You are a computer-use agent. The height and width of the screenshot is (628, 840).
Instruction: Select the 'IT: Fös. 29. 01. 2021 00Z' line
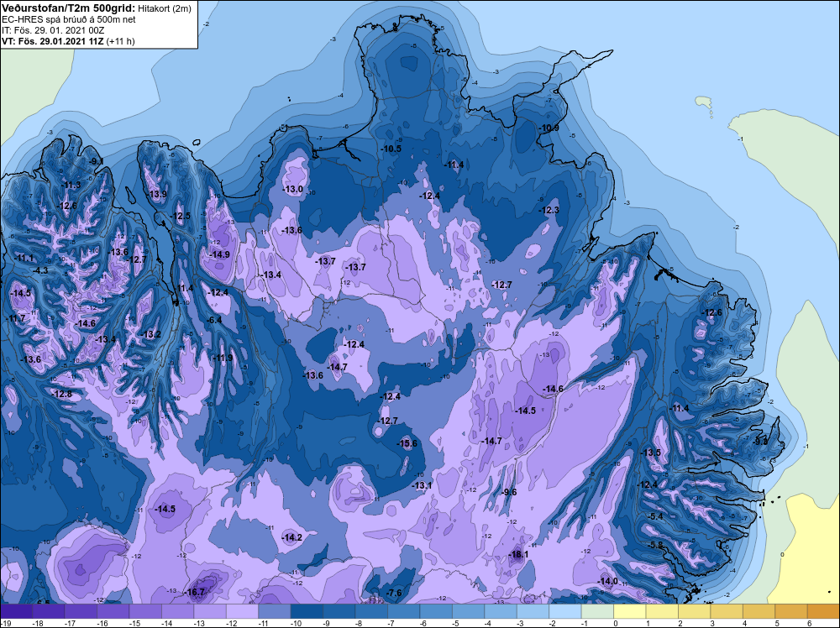(53, 30)
